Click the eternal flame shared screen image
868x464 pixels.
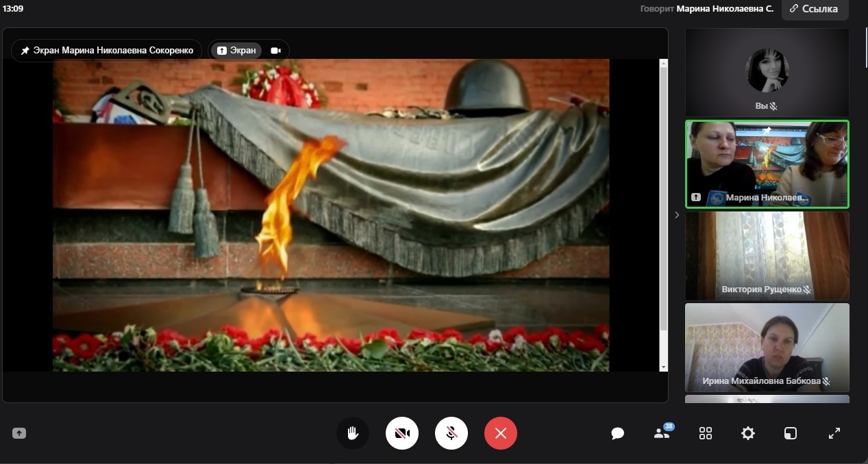pos(331,215)
